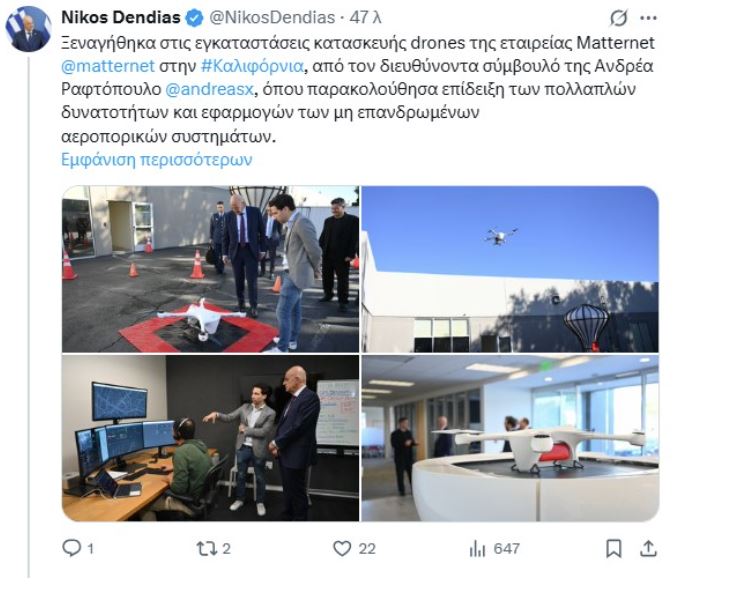Like the tweet with the heart icon
The height and width of the screenshot is (593, 731).
pyautogui.click(x=342, y=548)
